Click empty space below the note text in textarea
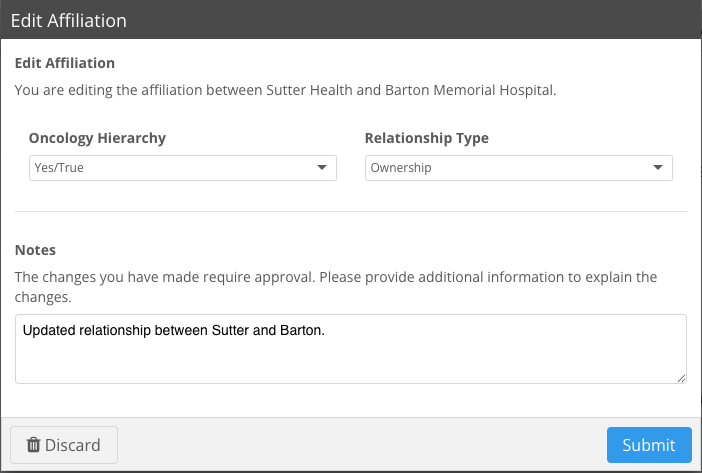 (x=351, y=362)
